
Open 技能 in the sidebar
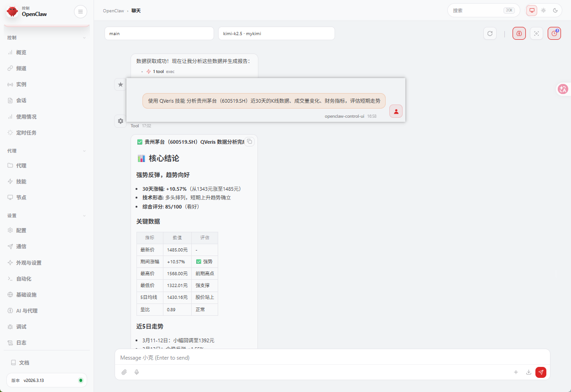click(47, 182)
